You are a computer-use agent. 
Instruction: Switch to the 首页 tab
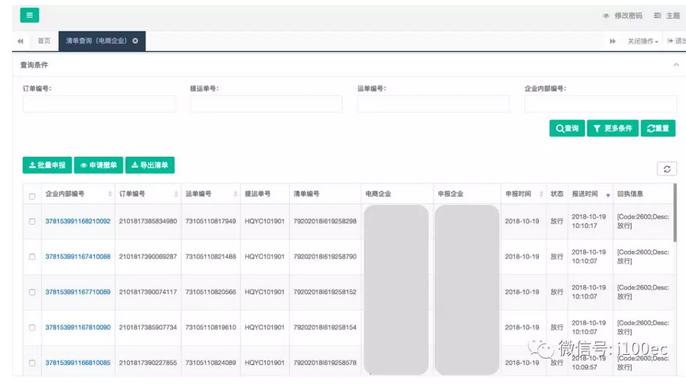click(x=44, y=41)
